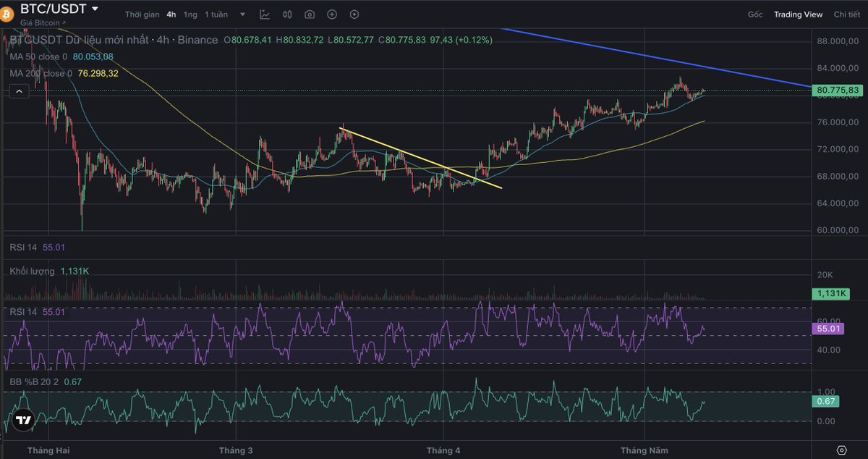This screenshot has width=868, height=459.
Task: Click the MA 50 close indicator label
Action: (38, 56)
